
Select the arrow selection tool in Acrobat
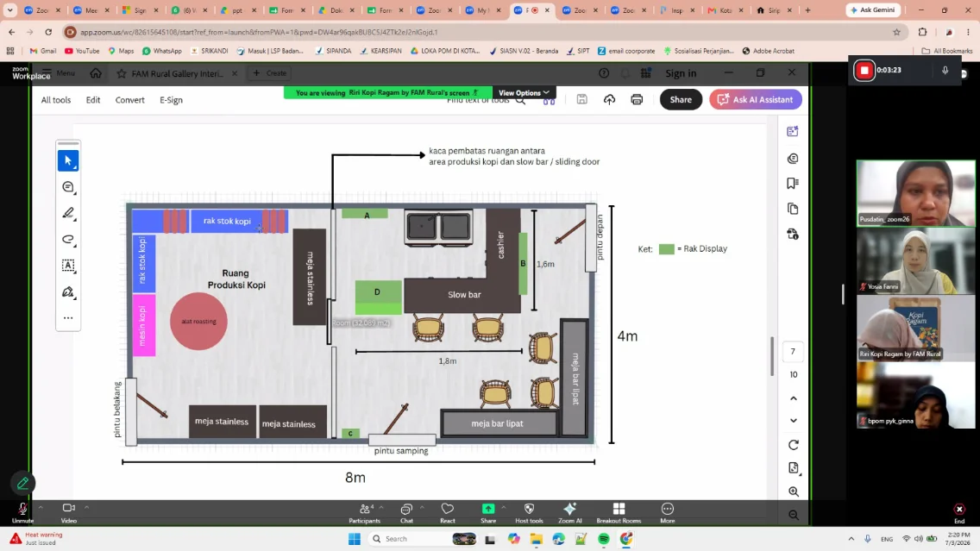point(68,160)
